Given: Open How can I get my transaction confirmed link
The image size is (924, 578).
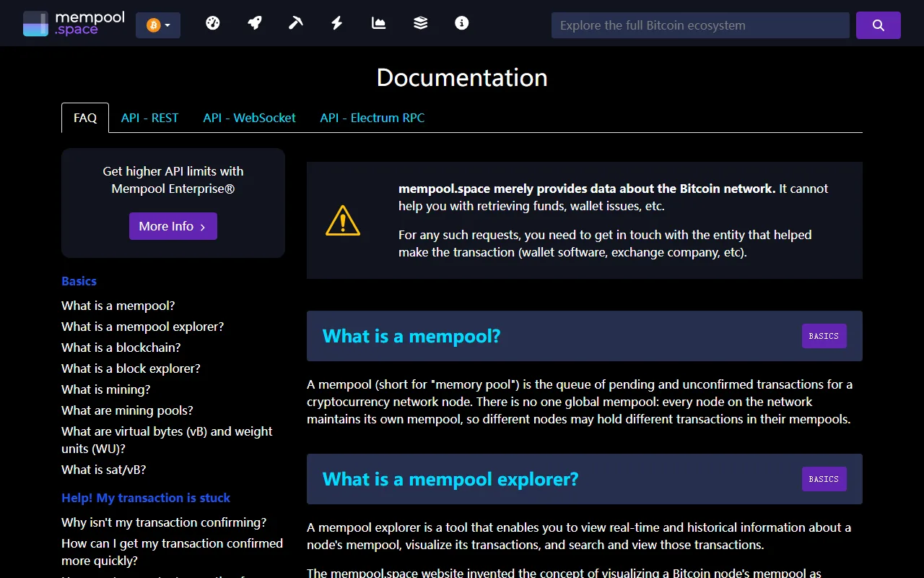Looking at the screenshot, I should pyautogui.click(x=172, y=552).
